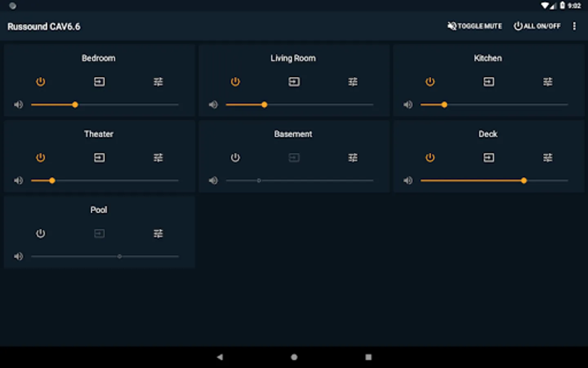Mute the Pool speaker icon
588x368 pixels.
tap(18, 256)
